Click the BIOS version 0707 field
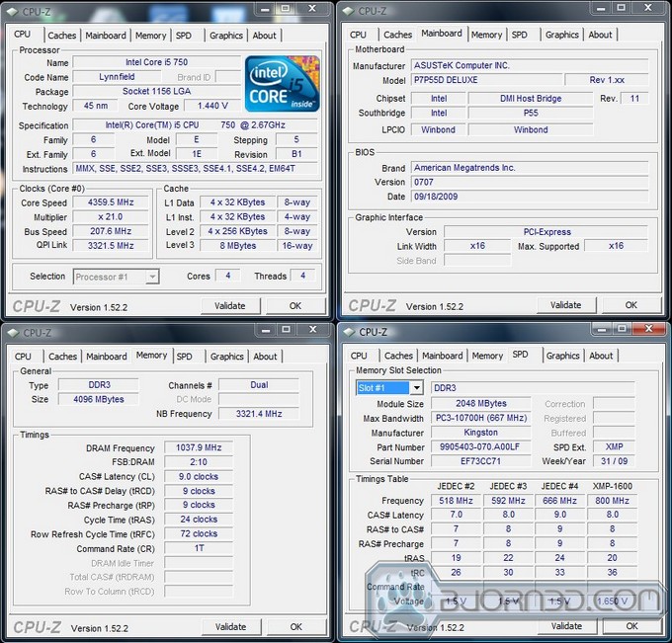 [x=530, y=182]
